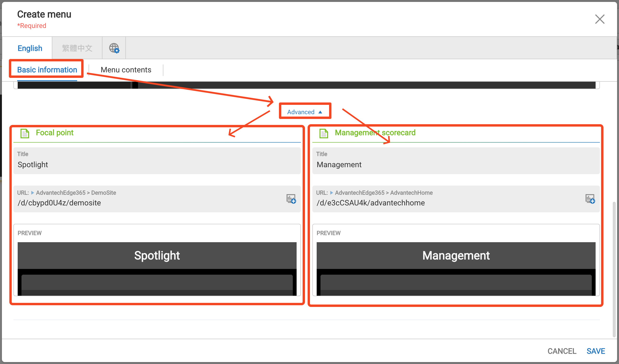
Task: Open the Menu contents tab
Action: coord(126,70)
